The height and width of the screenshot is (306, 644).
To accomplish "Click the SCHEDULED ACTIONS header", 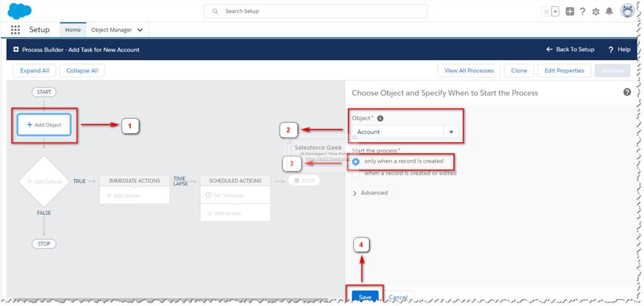I will click(x=235, y=180).
